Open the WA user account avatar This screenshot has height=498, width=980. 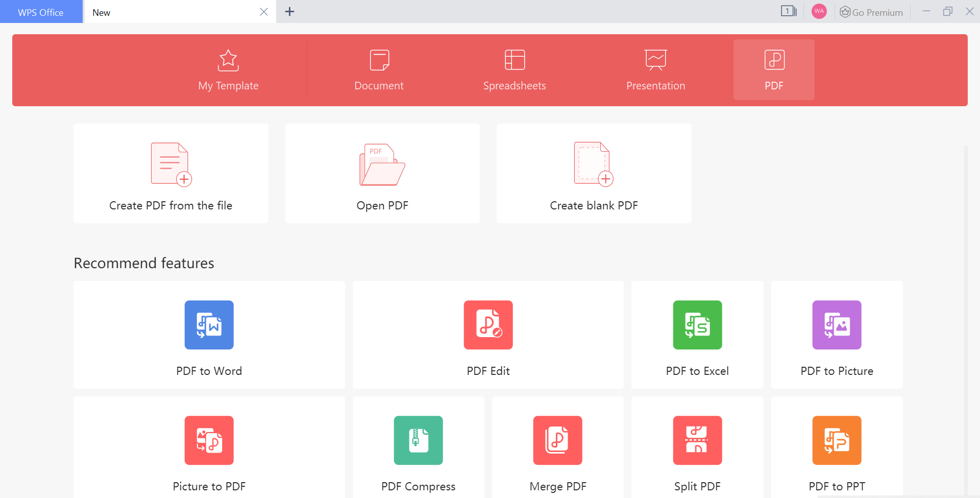819,11
